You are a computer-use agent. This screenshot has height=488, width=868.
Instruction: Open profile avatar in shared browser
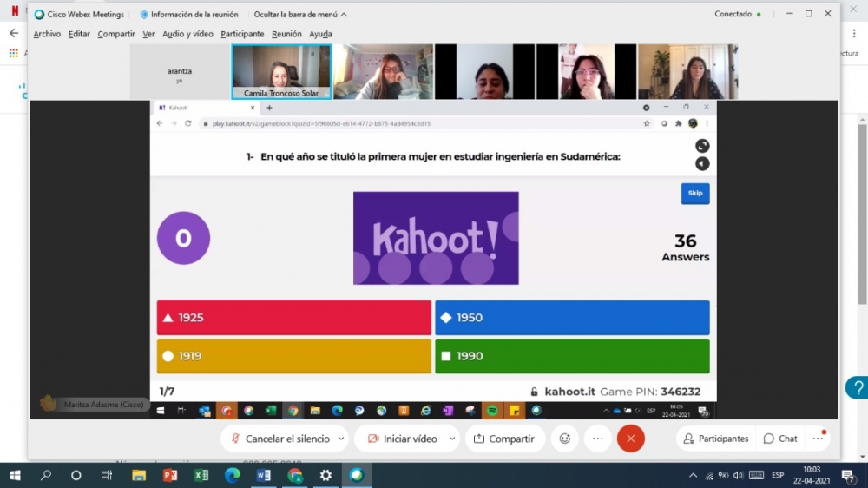693,123
